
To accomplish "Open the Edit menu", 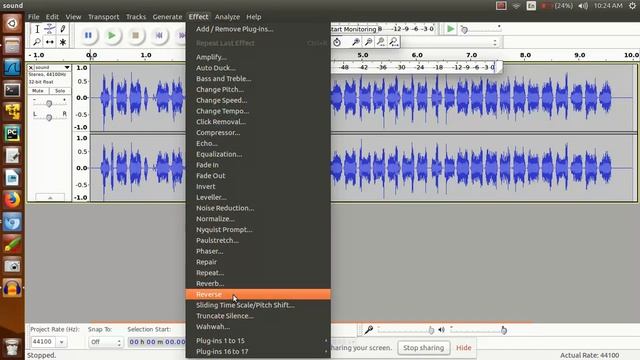I will [52, 17].
